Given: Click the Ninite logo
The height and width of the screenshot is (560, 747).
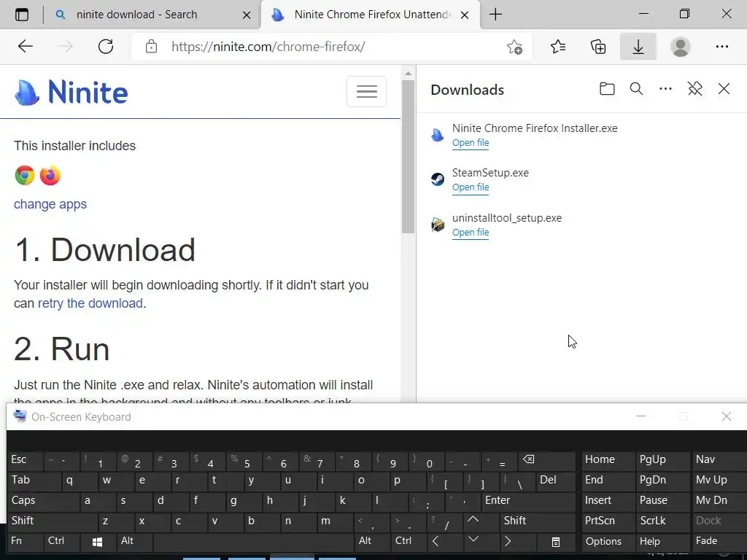Looking at the screenshot, I should pos(71,92).
